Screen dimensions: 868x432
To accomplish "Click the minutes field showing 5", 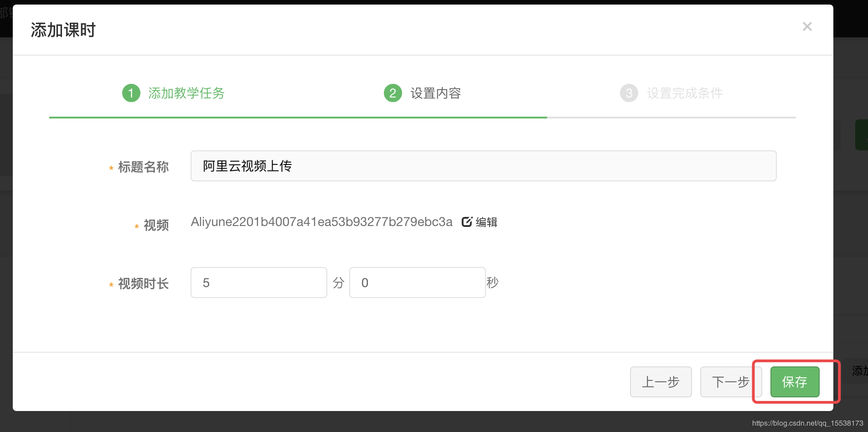I will coord(258,283).
